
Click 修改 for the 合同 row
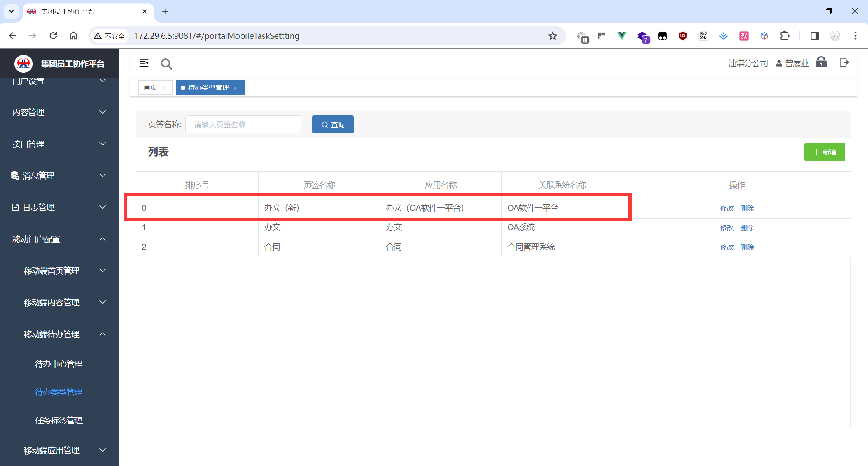point(727,247)
